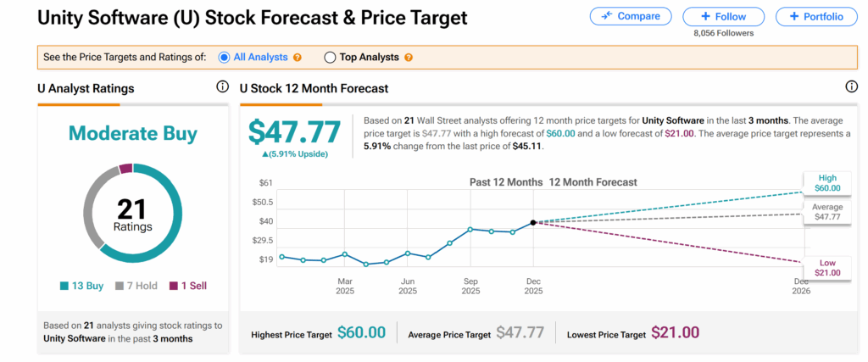
Task: Click the High $60.00 forecast label
Action: (827, 182)
